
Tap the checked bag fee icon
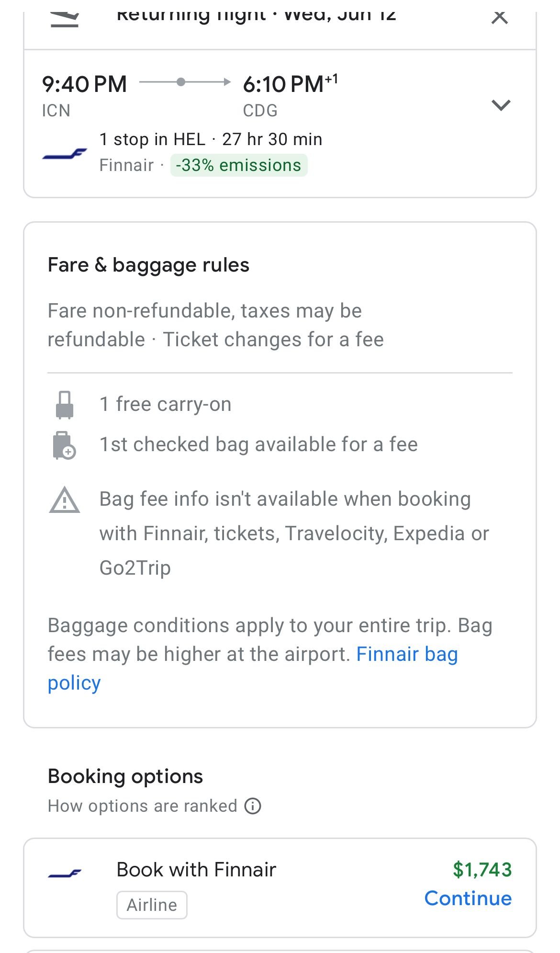64,445
